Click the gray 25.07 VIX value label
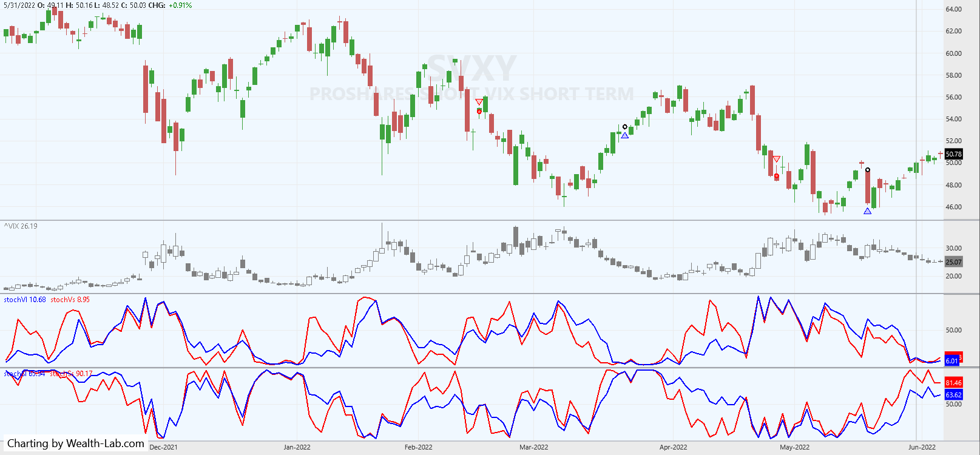Viewport: 980px width, 455px height. [954, 262]
